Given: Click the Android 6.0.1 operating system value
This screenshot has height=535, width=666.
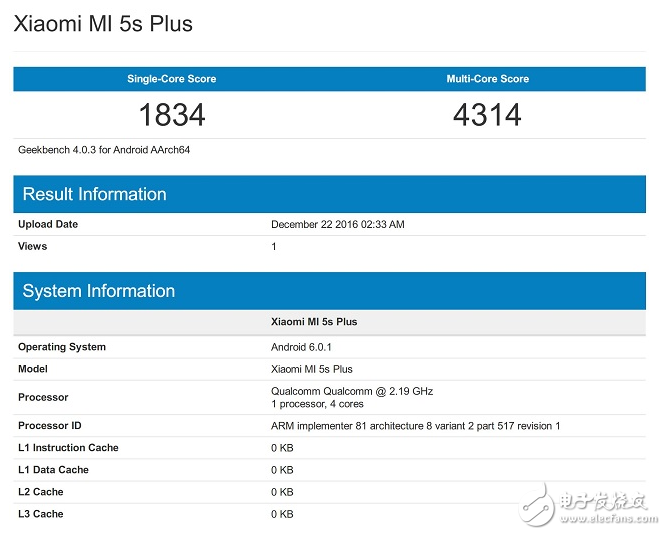Looking at the screenshot, I should (301, 347).
